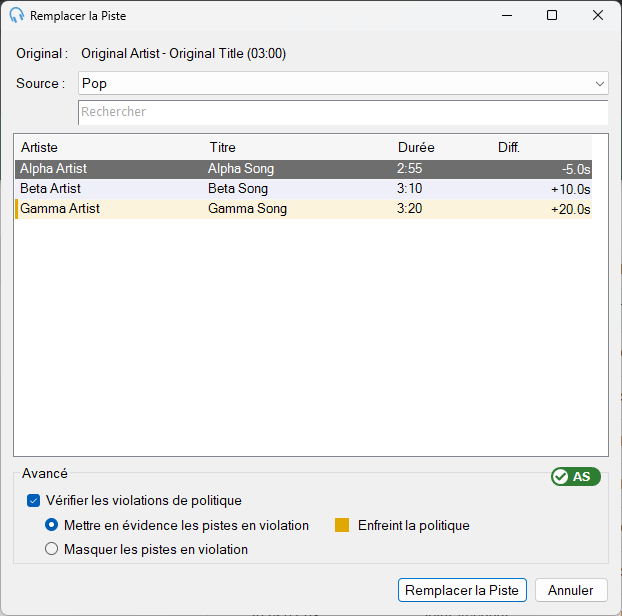Select the Gamma Artist row
Image resolution: width=622 pixels, height=616 pixels.
pyautogui.click(x=303, y=209)
